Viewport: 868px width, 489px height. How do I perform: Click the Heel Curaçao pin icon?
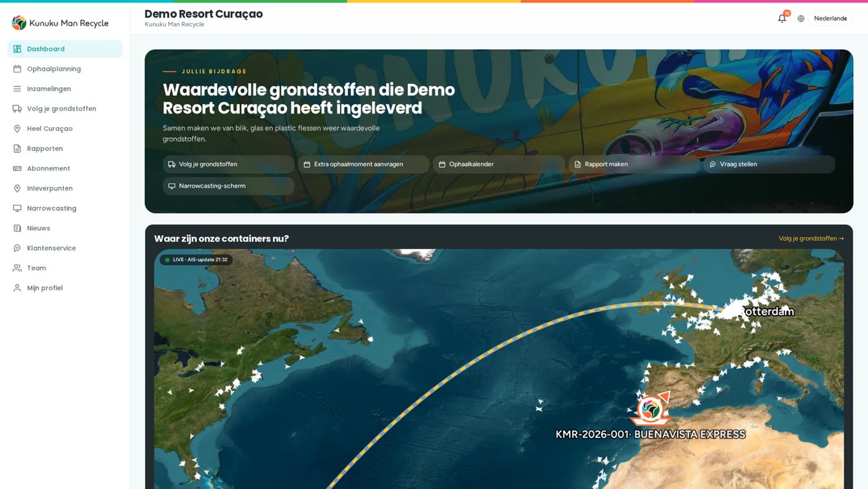[17, 128]
